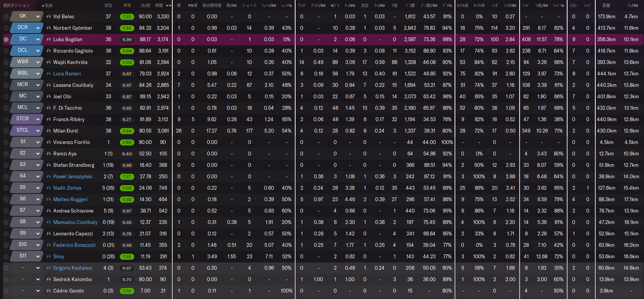
Task: Open info icon beside Matteo Ruggeri
Action: (x=49, y=200)
